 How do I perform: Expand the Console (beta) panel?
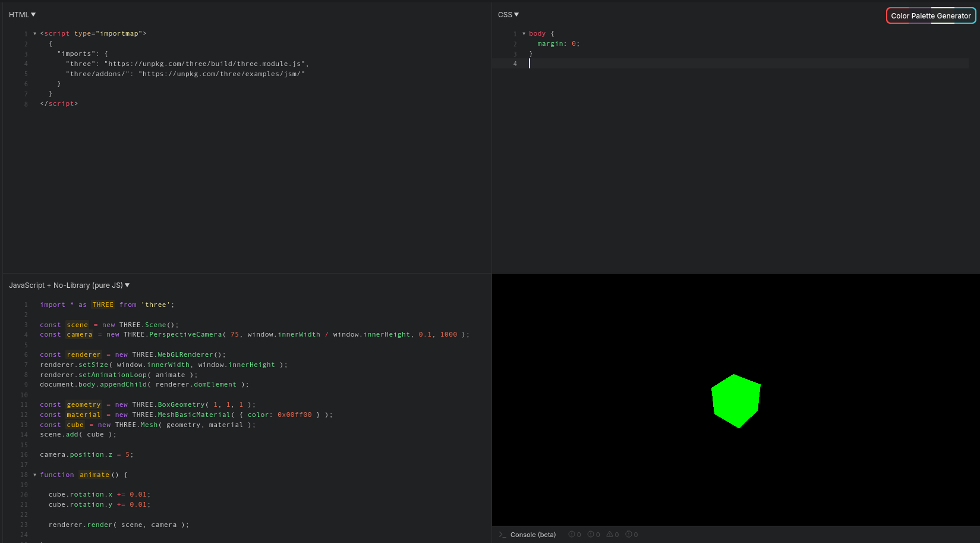pos(528,535)
